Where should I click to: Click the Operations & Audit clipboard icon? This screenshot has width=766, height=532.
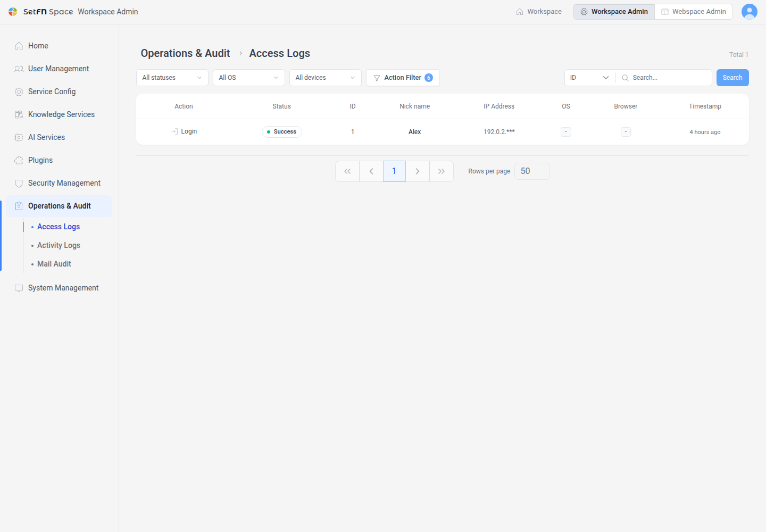coord(19,206)
